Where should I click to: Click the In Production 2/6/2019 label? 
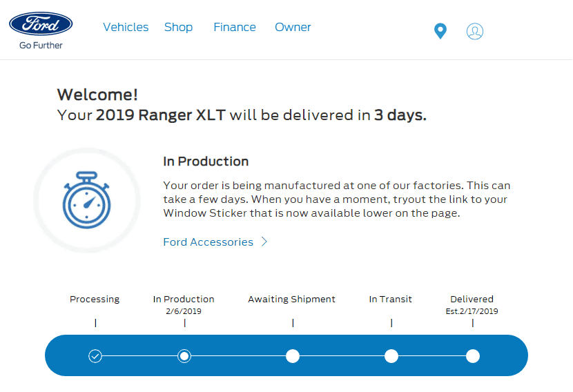click(184, 304)
